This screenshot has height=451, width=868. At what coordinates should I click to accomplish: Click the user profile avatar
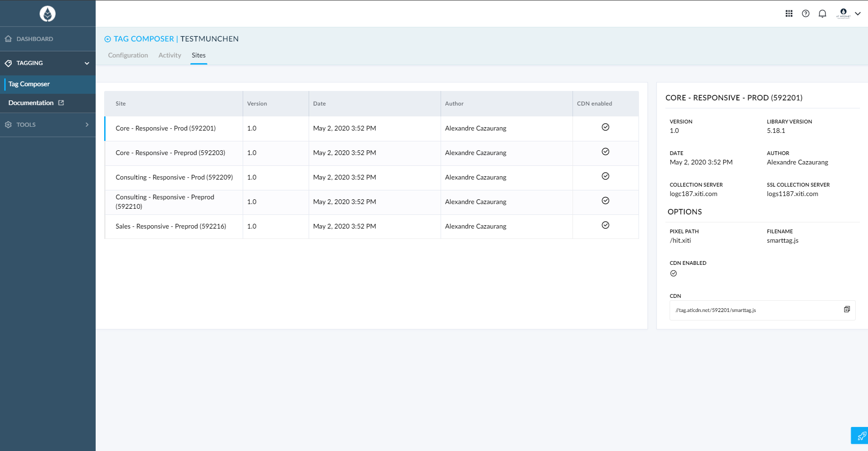coord(843,13)
